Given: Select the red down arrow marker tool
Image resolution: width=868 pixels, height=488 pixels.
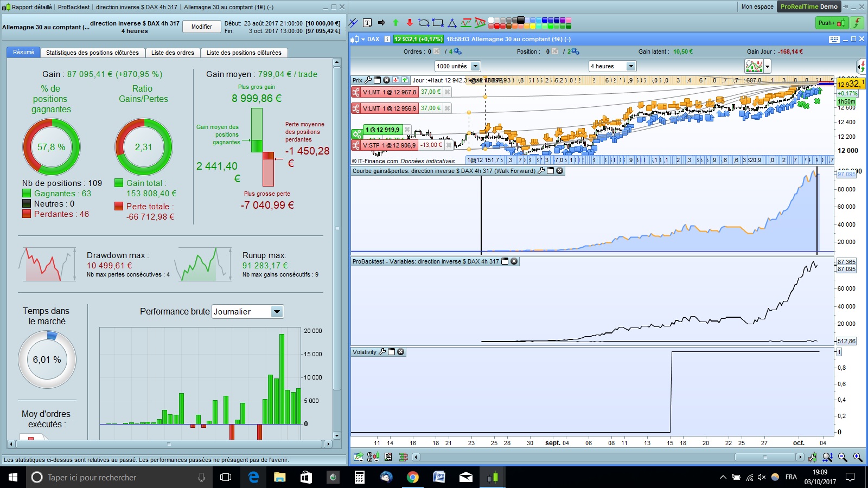Looking at the screenshot, I should [x=410, y=23].
